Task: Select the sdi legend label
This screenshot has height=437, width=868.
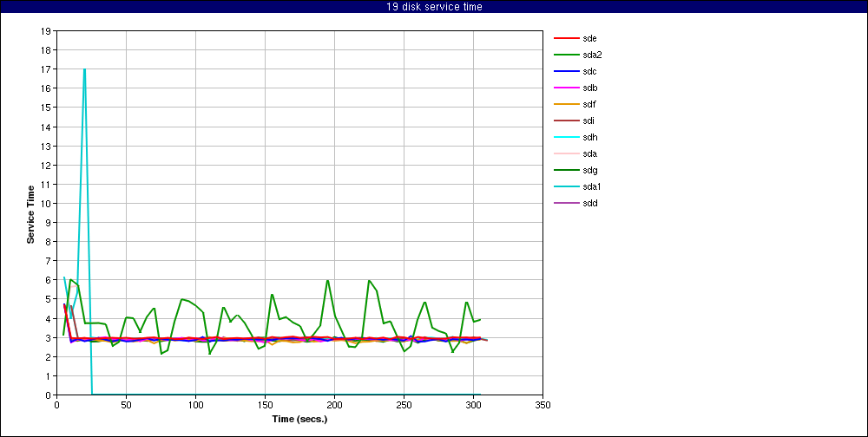Action: 589,121
